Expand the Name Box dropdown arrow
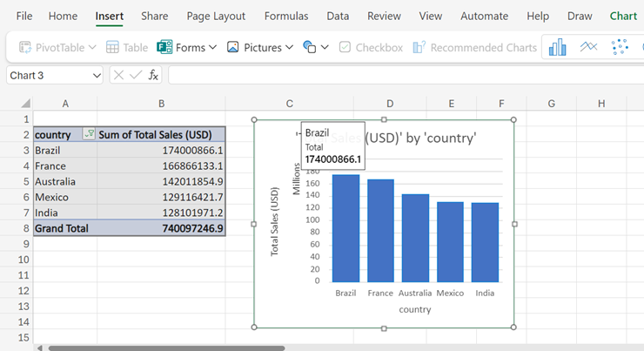Screen dimensions: 644x351 point(96,76)
